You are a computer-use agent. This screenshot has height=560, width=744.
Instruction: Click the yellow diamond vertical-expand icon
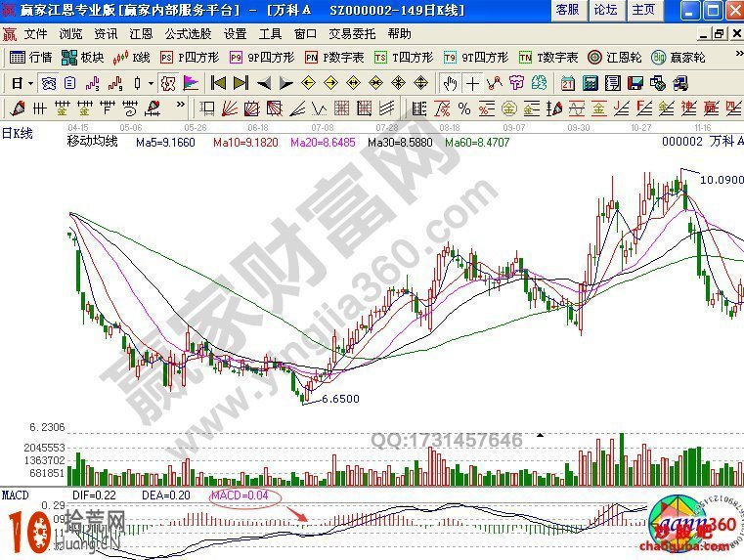point(420,83)
